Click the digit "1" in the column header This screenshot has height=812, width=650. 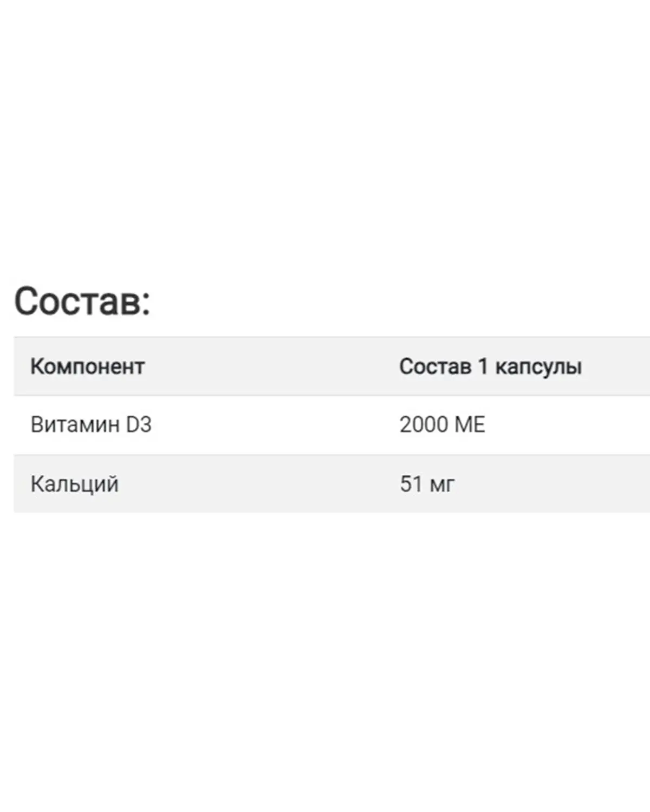[483, 366]
